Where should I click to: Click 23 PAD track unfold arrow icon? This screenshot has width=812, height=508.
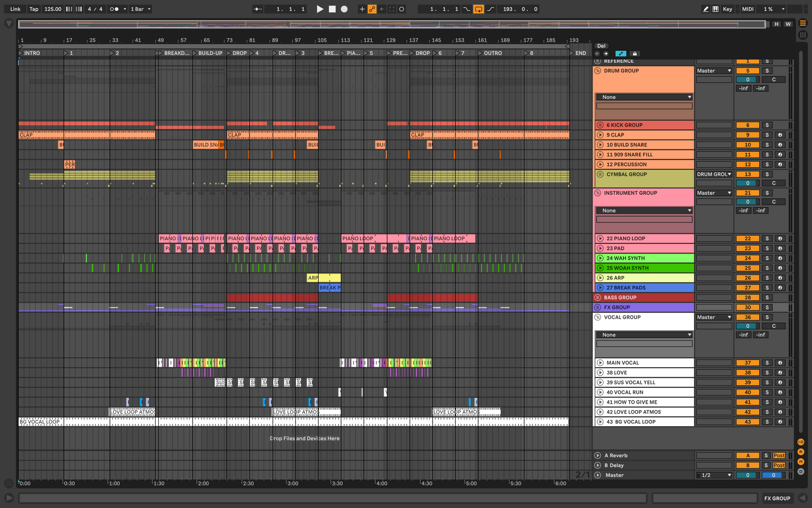600,248
